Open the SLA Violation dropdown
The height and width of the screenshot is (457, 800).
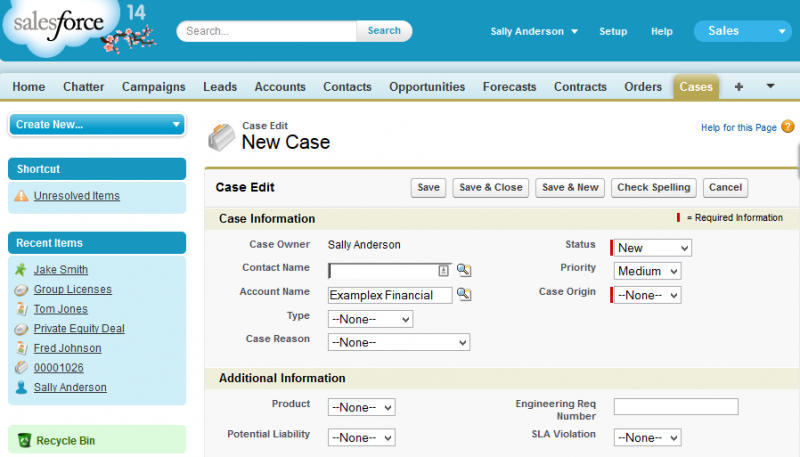(x=647, y=438)
